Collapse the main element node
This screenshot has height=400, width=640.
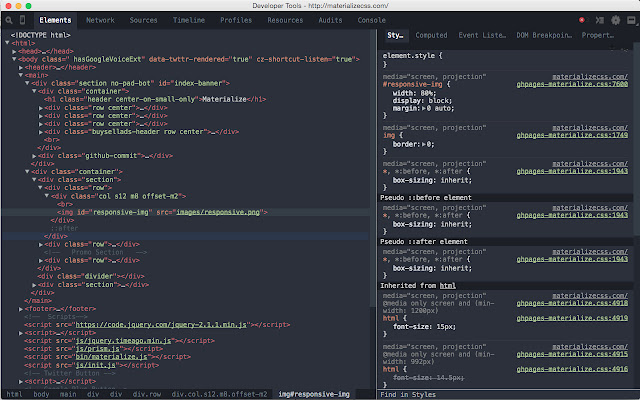21,74
